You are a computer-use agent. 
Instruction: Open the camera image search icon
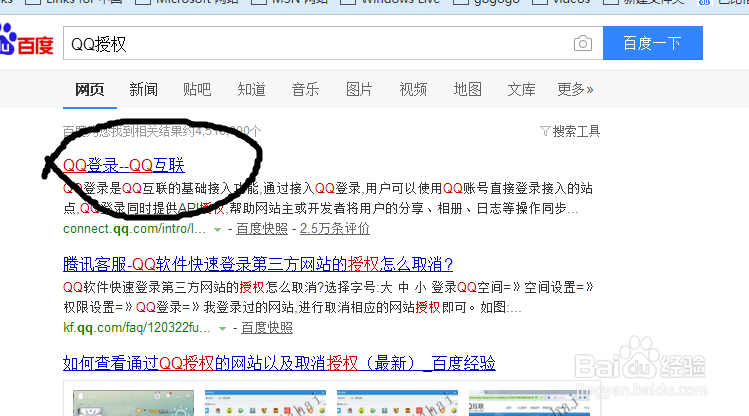(582, 43)
